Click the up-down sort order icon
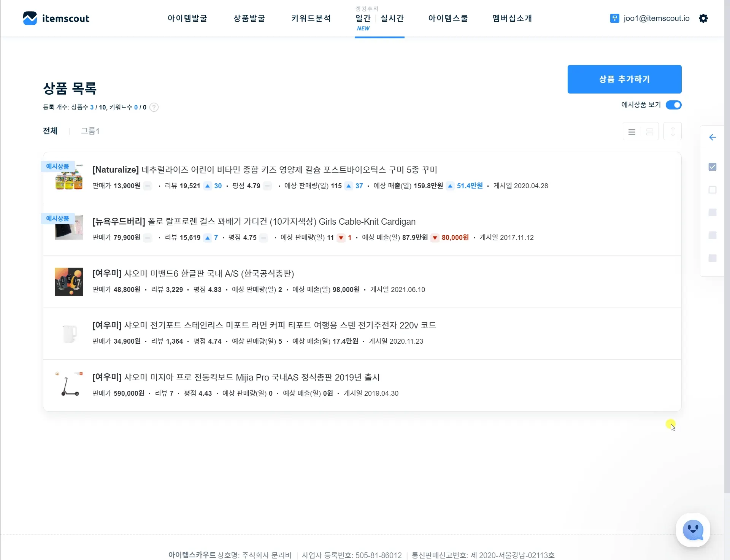This screenshot has height=560, width=730. 673,132
